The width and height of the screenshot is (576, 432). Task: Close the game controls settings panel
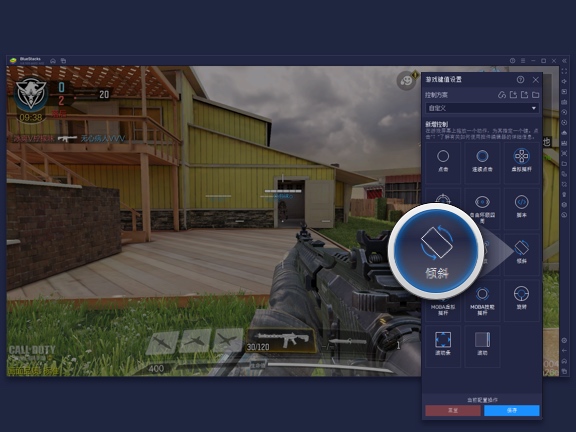(x=536, y=79)
